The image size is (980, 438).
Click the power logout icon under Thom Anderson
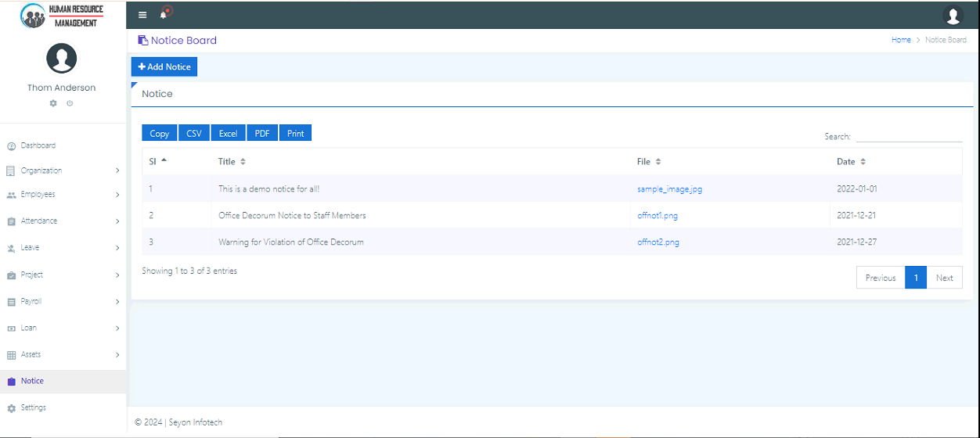pyautogui.click(x=70, y=103)
